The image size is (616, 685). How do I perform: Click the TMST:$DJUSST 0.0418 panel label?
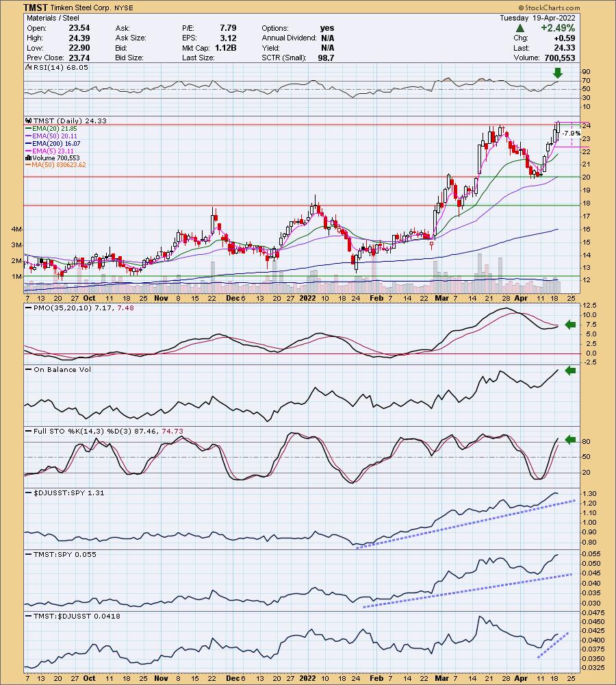coord(73,616)
